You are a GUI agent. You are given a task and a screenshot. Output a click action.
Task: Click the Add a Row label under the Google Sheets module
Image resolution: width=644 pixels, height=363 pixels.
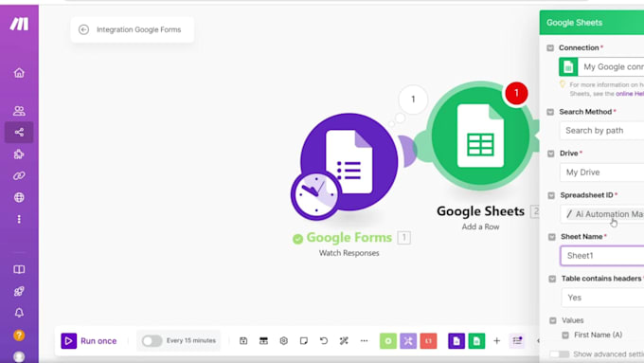(x=480, y=227)
